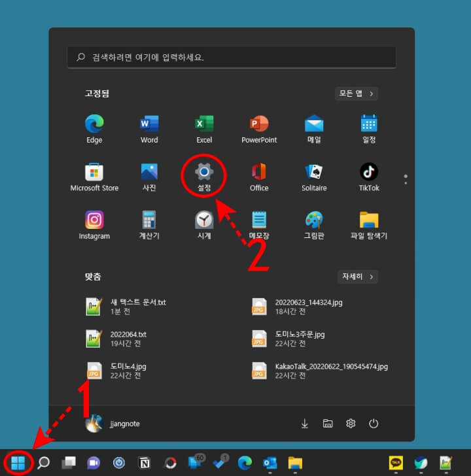Launch the Chat camera icon on taskbar
Image resolution: width=471 pixels, height=476 pixels.
coord(94,463)
